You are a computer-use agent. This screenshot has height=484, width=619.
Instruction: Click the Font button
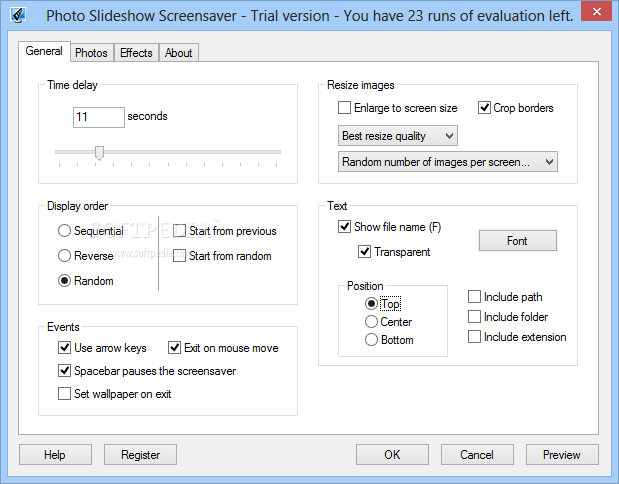(518, 240)
